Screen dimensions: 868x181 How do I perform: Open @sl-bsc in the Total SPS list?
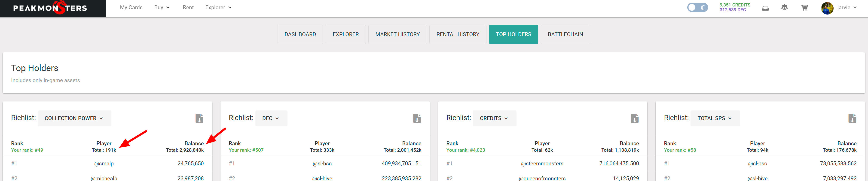click(x=757, y=163)
